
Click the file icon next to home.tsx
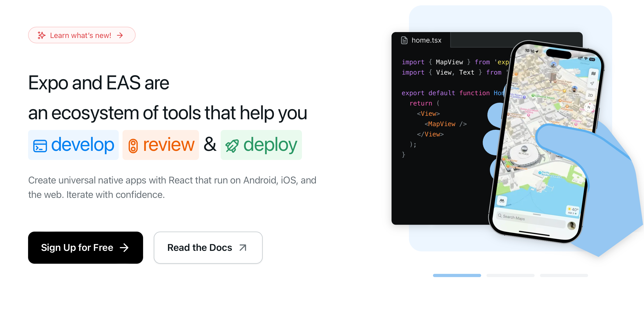tap(404, 40)
